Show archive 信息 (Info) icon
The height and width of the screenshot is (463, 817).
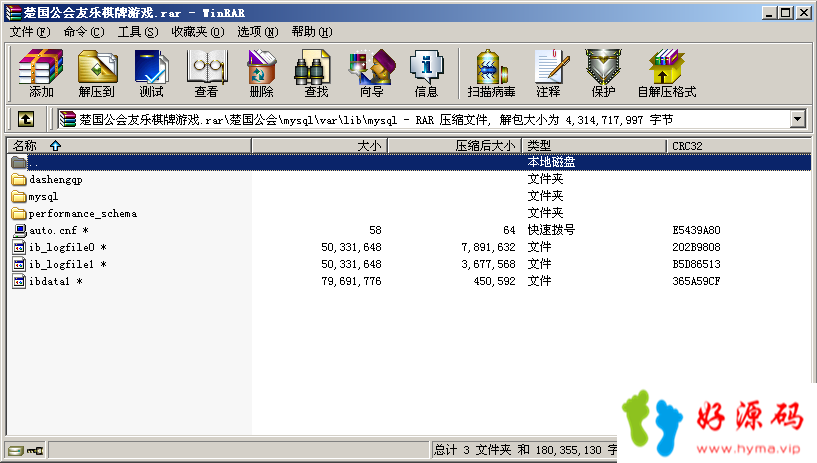(426, 66)
